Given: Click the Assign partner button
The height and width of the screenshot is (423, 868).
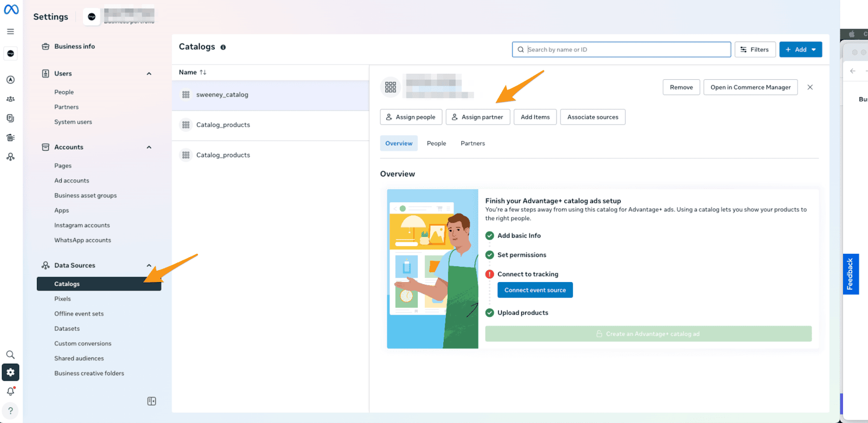Looking at the screenshot, I should pos(477,117).
